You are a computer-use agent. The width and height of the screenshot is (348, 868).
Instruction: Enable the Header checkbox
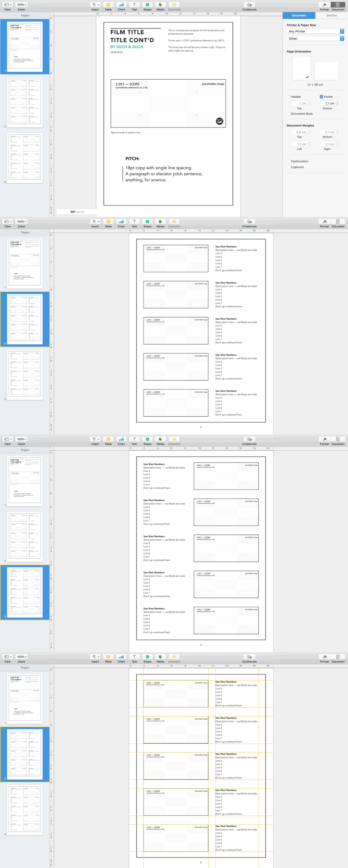(288, 97)
